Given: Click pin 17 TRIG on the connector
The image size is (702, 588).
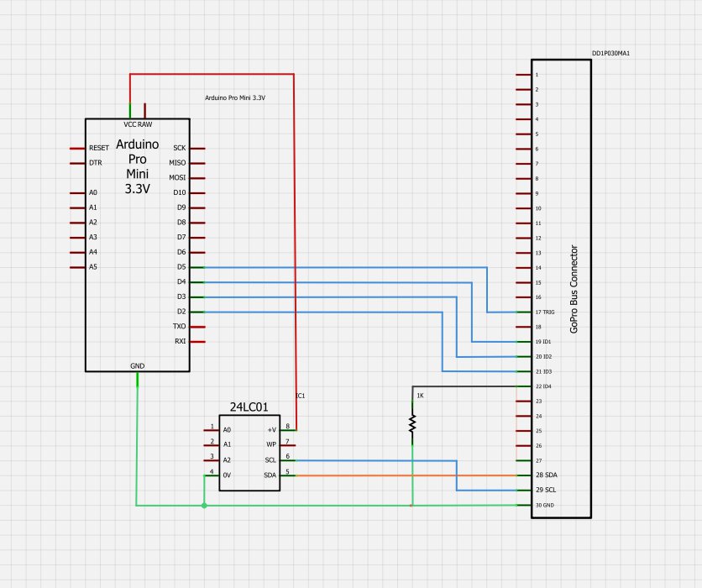Looking at the screenshot, I should (522, 312).
